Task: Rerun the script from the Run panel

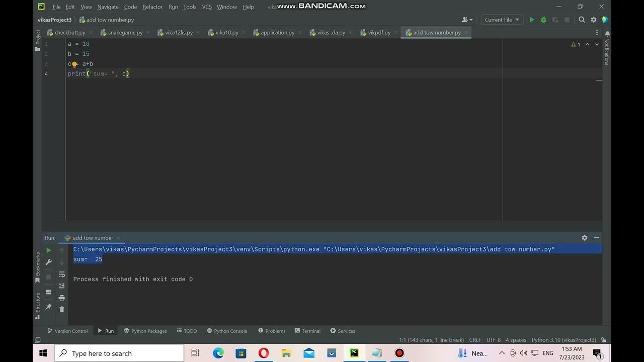Action: click(x=49, y=250)
